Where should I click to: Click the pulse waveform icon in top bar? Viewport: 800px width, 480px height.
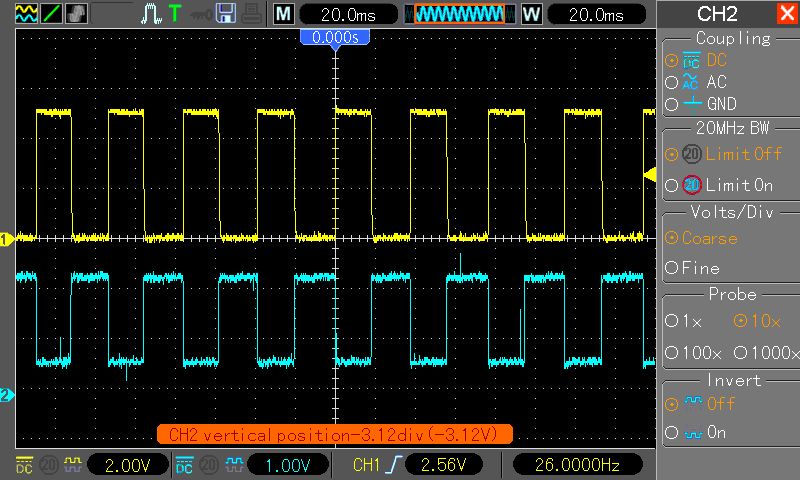point(150,14)
